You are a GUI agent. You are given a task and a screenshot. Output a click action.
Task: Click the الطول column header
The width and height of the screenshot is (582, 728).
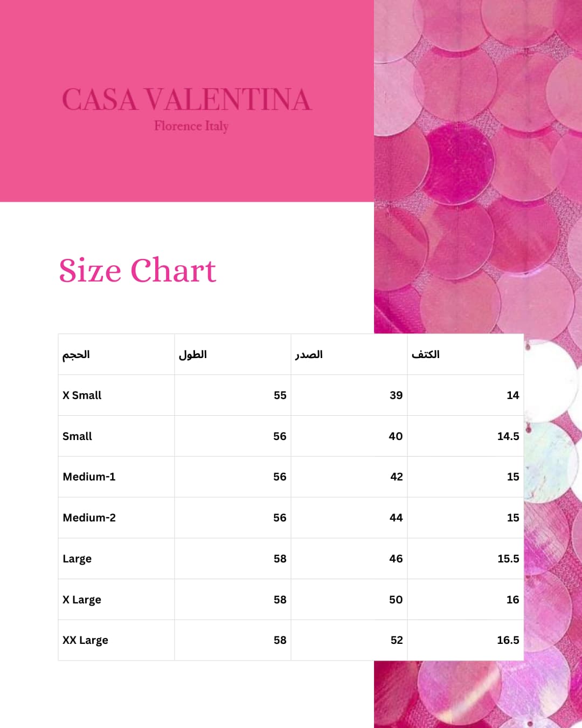192,354
